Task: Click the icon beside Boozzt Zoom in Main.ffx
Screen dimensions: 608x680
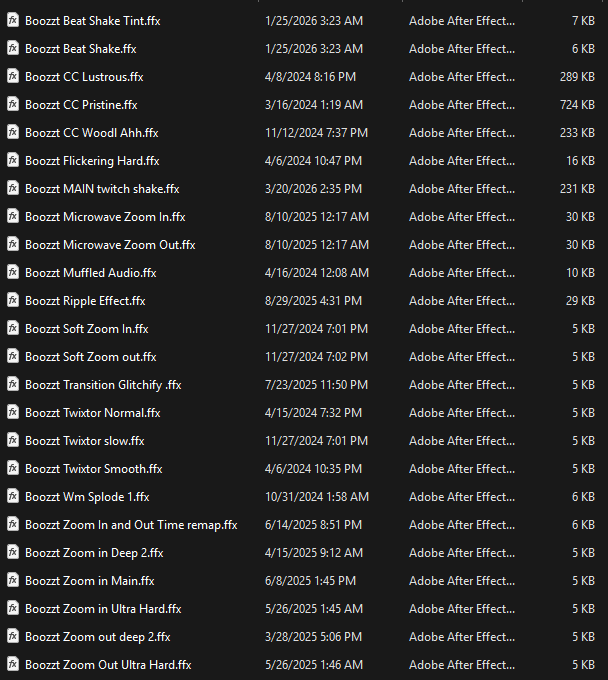Action: coord(13,580)
